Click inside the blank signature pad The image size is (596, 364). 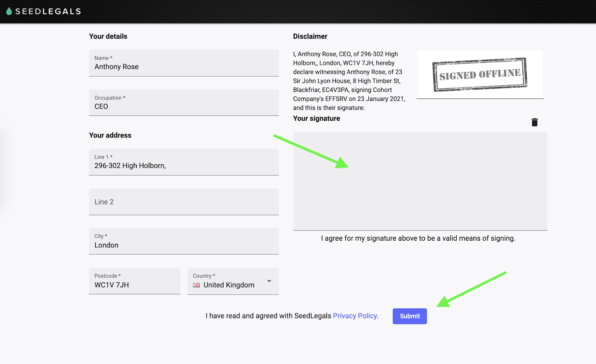[420, 181]
